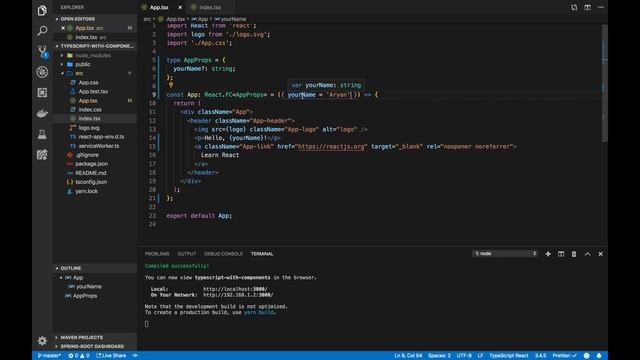
Task: Change TypeScript React language mode
Action: [x=509, y=356]
